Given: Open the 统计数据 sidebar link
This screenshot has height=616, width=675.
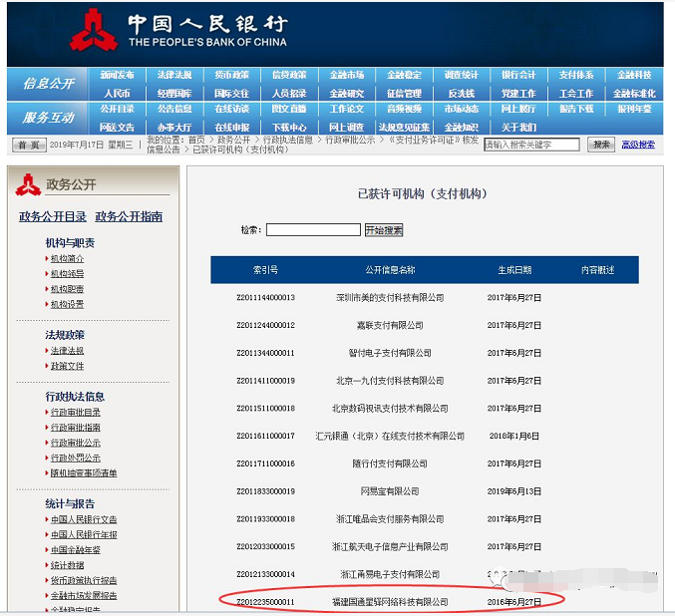Looking at the screenshot, I should pyautogui.click(x=67, y=565).
